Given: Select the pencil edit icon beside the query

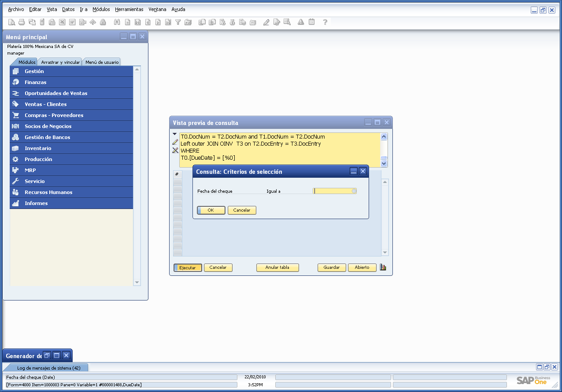Looking at the screenshot, I should pos(174,142).
